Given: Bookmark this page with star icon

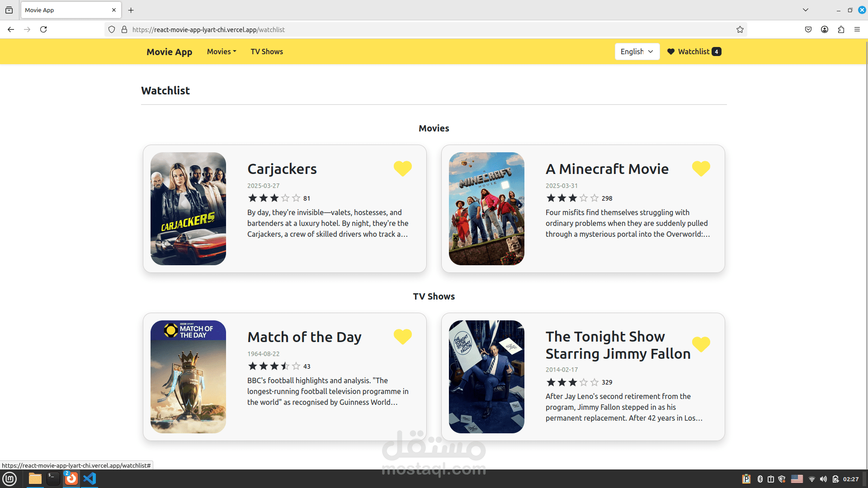Looking at the screenshot, I should click(740, 29).
